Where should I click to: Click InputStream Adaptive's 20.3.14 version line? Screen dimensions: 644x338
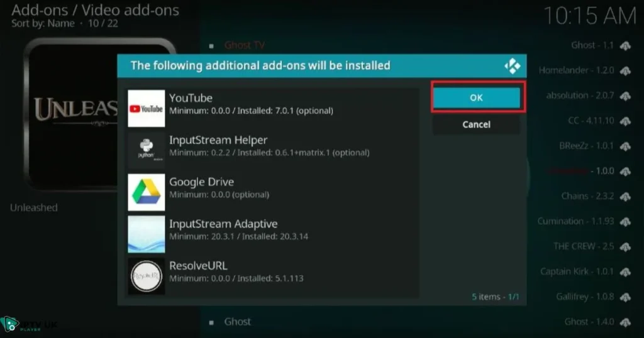click(238, 236)
